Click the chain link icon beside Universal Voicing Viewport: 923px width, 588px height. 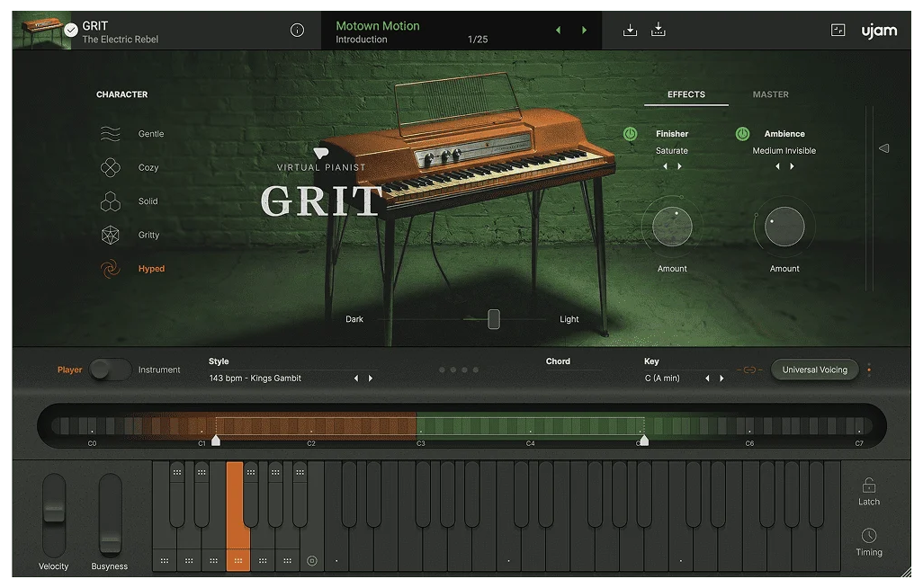tap(748, 370)
